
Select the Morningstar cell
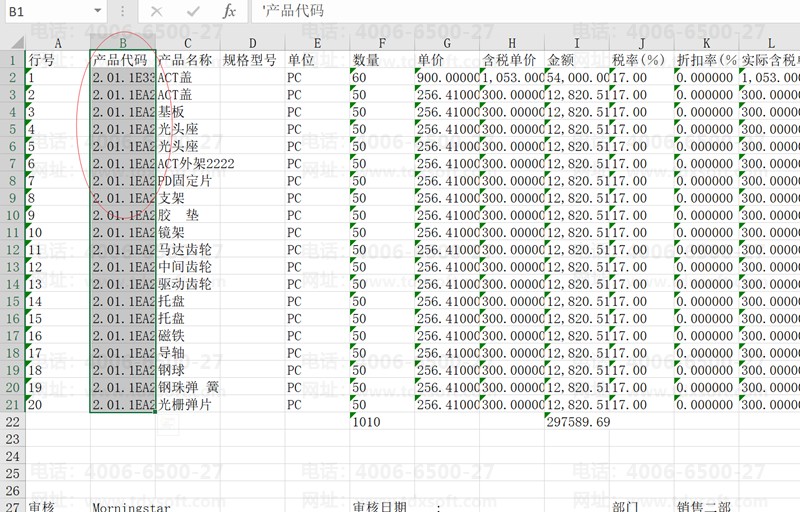(122, 507)
